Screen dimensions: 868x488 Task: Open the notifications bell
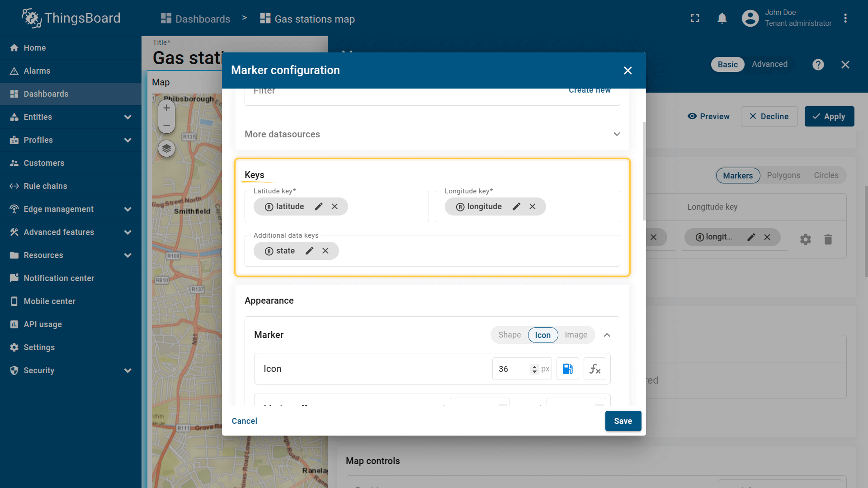coord(722,19)
